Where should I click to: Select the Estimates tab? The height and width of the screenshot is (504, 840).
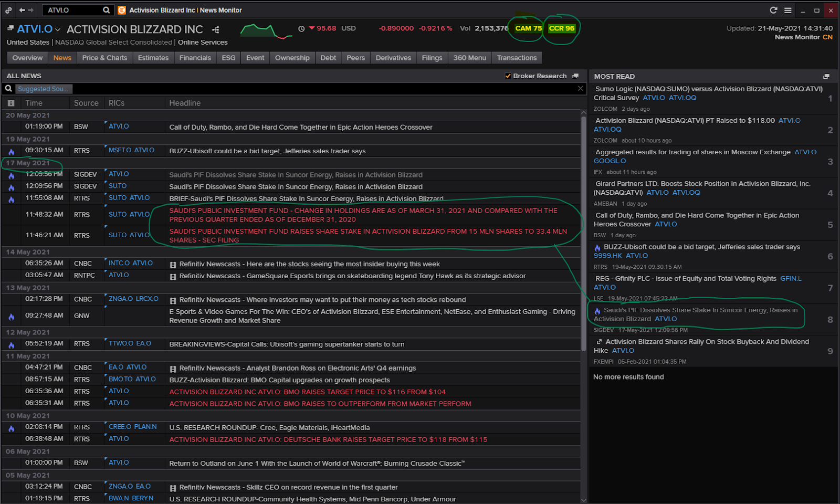[x=153, y=58]
